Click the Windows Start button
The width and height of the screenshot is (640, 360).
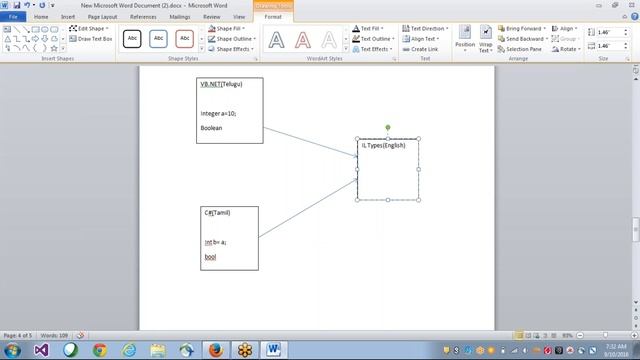(x=13, y=350)
